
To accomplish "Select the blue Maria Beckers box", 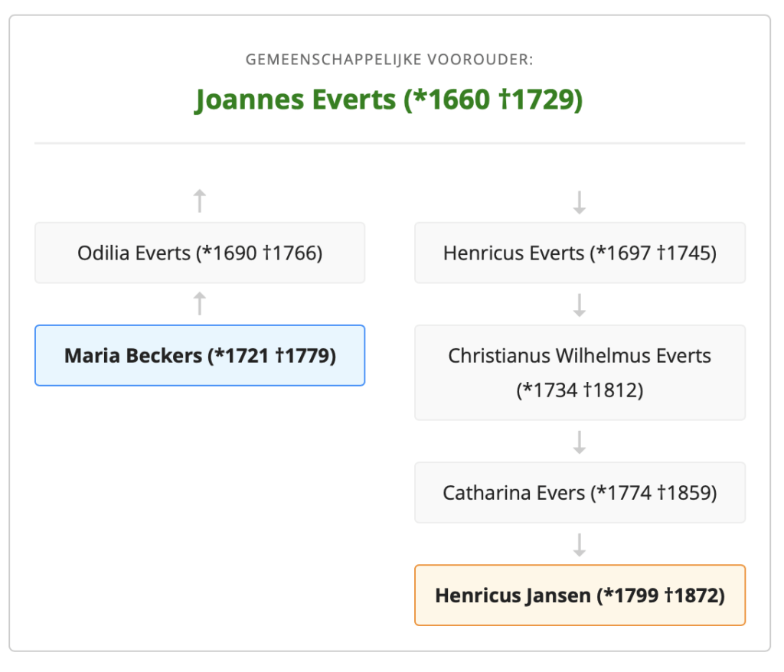I will pyautogui.click(x=199, y=356).
